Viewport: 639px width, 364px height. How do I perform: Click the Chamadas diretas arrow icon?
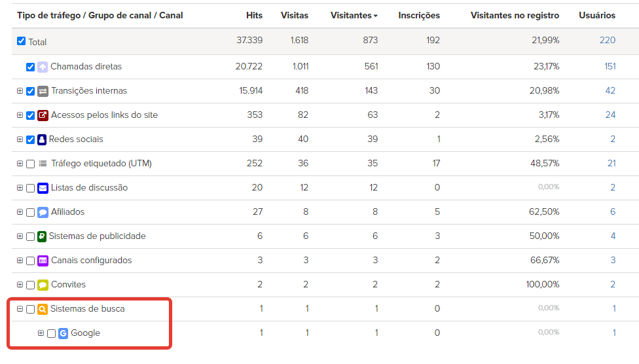click(x=43, y=67)
